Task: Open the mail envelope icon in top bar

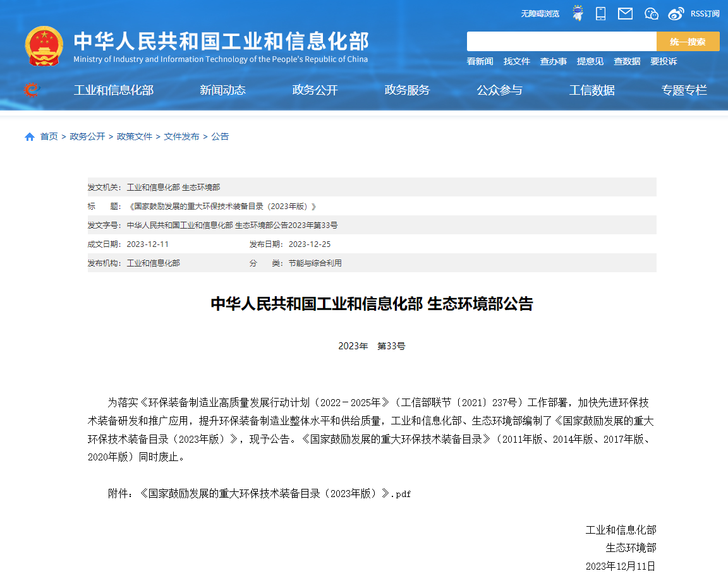Action: (625, 13)
